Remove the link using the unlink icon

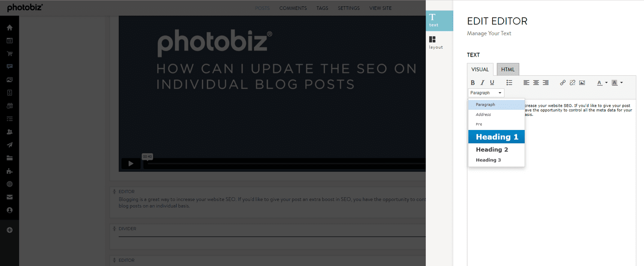(x=572, y=82)
